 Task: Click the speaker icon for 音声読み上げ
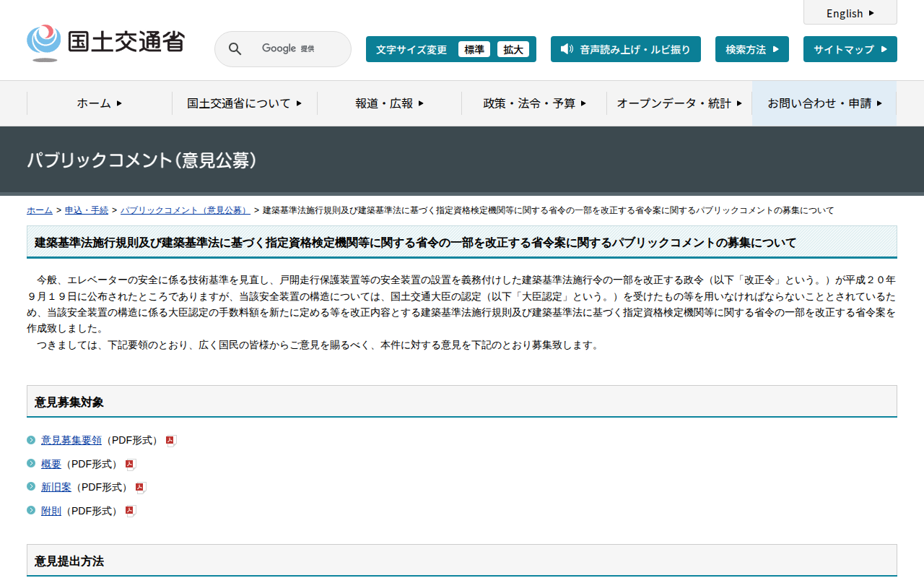click(x=567, y=49)
